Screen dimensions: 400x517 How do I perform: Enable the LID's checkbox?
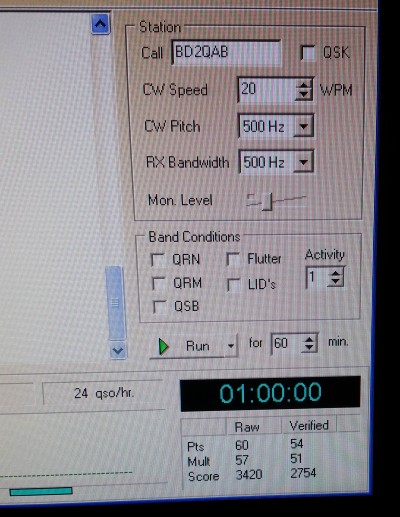click(234, 285)
